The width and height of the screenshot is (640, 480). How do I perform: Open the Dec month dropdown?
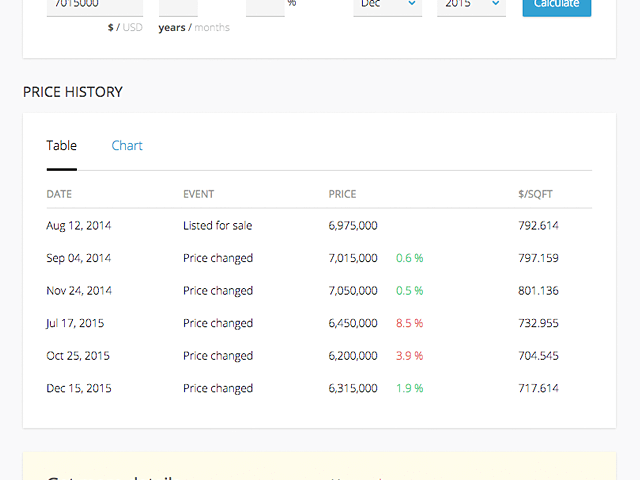click(388, 7)
